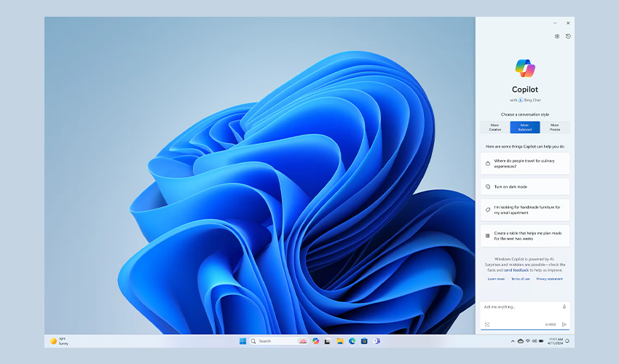
Task: Open notifications bell icon
Action: (567, 341)
